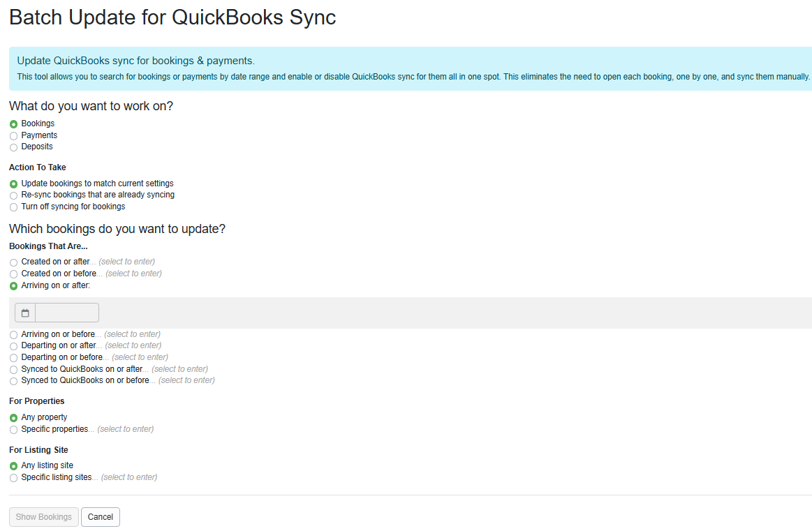Choose Specific listing sites to enter values

13,477
